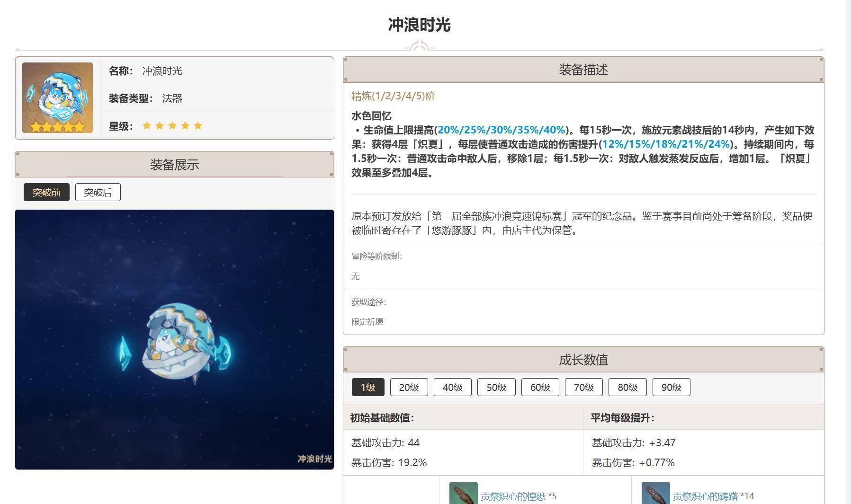Show stats for 20级
This screenshot has height=504, width=851.
(409, 387)
